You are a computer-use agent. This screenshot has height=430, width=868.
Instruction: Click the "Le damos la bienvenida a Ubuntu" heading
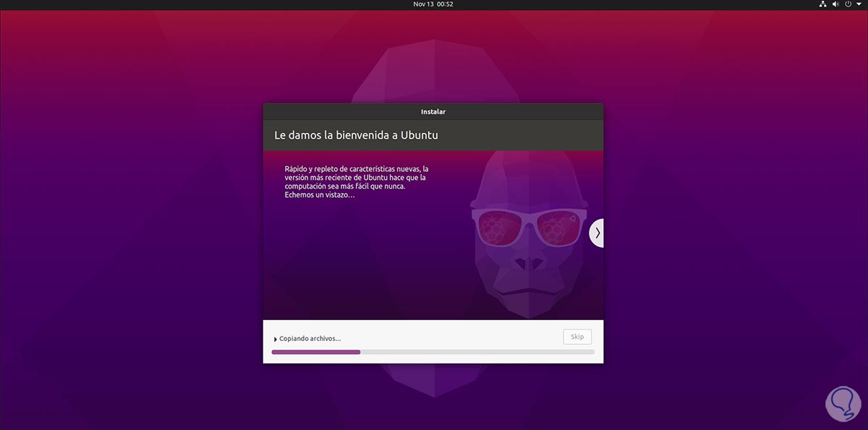pos(356,135)
